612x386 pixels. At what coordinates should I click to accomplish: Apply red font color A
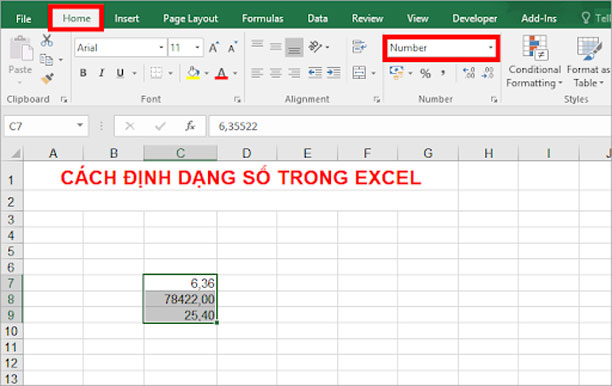[221, 73]
